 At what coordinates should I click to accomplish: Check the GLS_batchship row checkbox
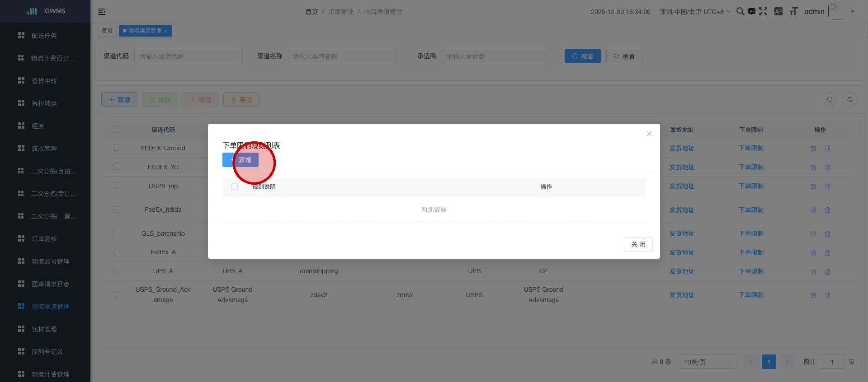(x=116, y=233)
